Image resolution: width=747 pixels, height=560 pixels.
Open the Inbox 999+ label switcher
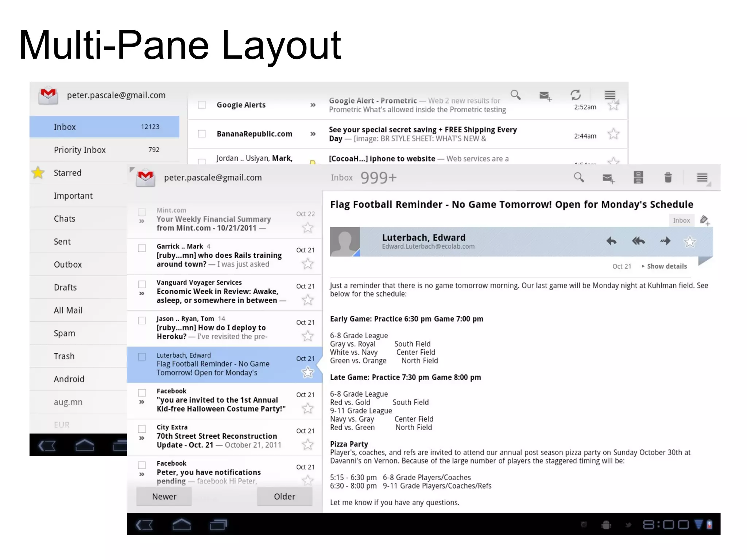pyautogui.click(x=364, y=178)
